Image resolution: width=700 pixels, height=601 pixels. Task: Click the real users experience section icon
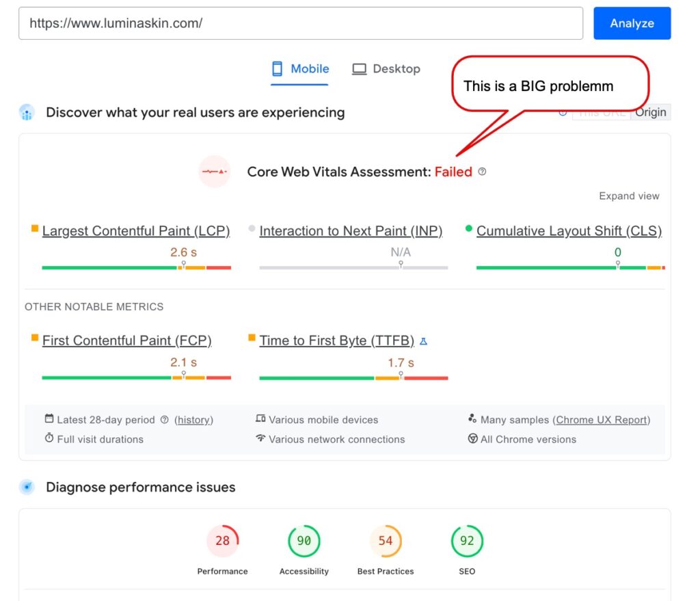[x=27, y=113]
